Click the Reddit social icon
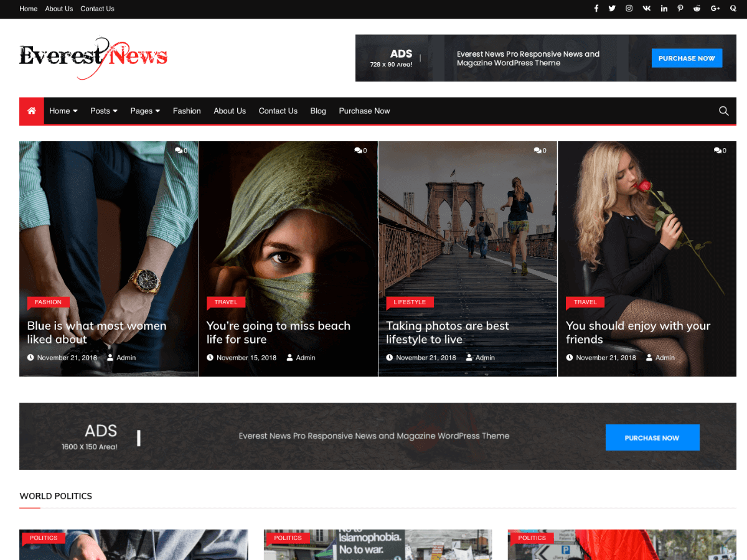 tap(697, 8)
